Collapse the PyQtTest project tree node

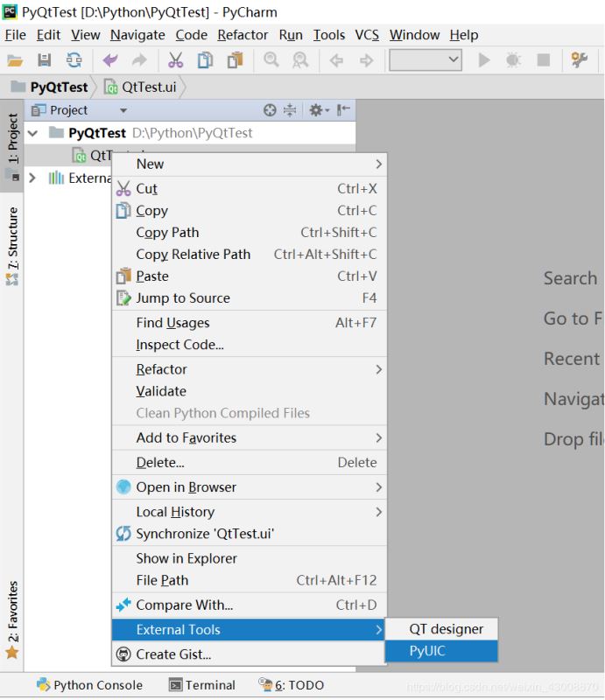[33, 133]
